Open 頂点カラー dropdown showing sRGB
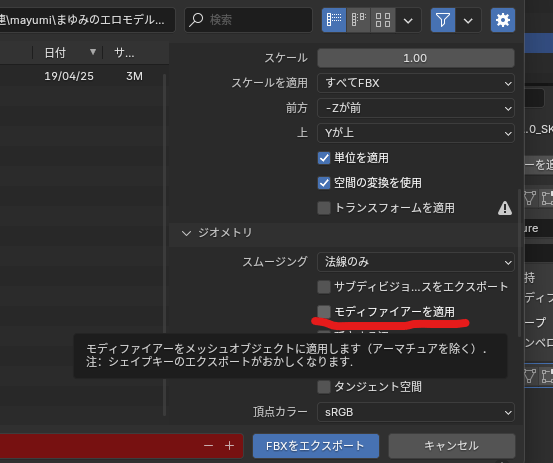 pyautogui.click(x=416, y=412)
